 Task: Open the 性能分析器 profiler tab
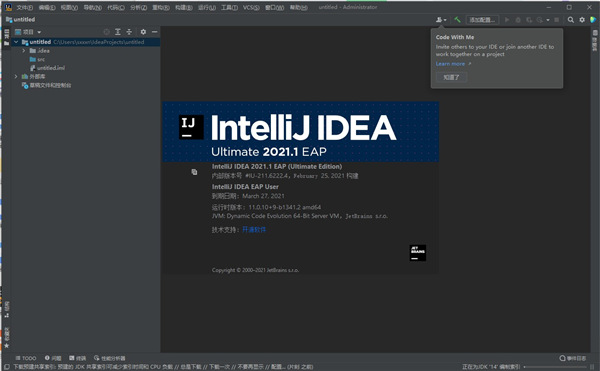pos(109,358)
